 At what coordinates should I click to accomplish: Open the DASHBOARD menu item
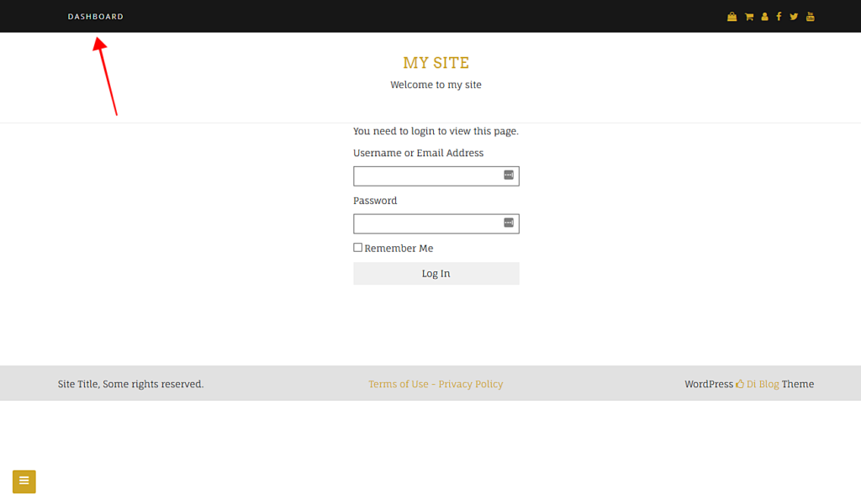[95, 16]
